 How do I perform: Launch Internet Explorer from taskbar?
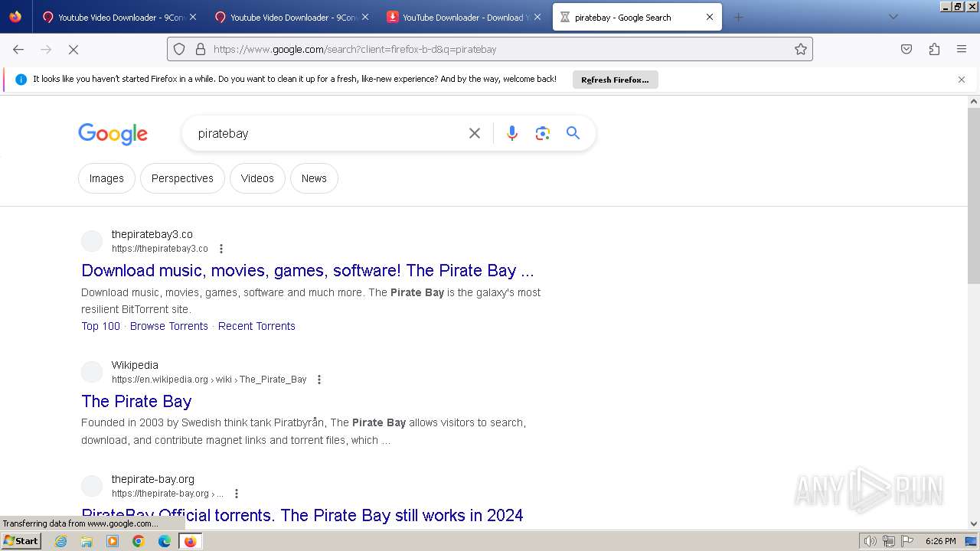(x=61, y=541)
